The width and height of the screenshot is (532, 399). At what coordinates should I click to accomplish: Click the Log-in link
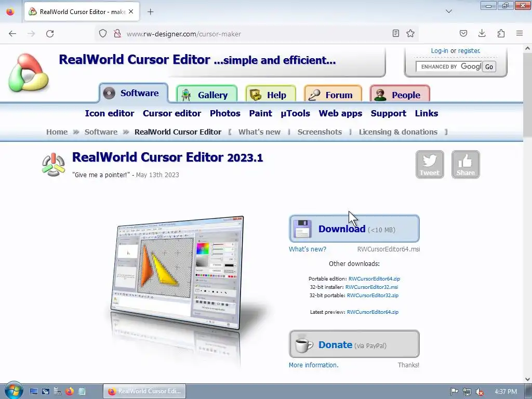click(x=440, y=51)
